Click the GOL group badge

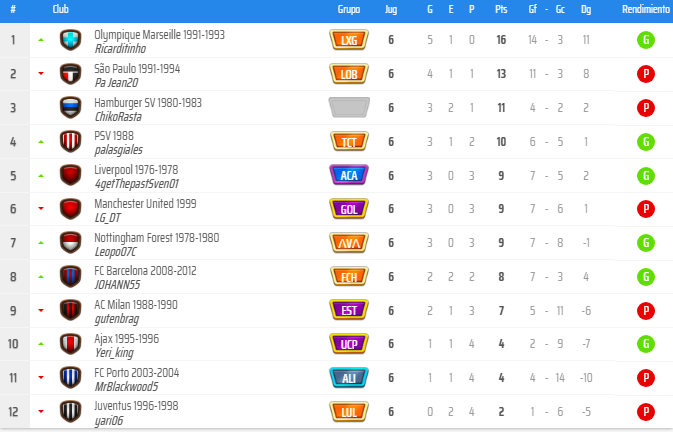click(349, 208)
